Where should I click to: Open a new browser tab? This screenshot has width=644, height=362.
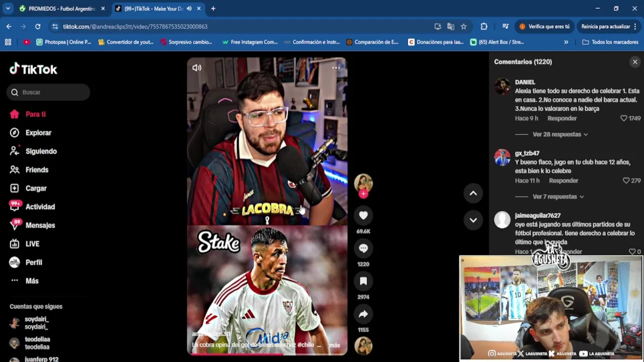(x=213, y=9)
